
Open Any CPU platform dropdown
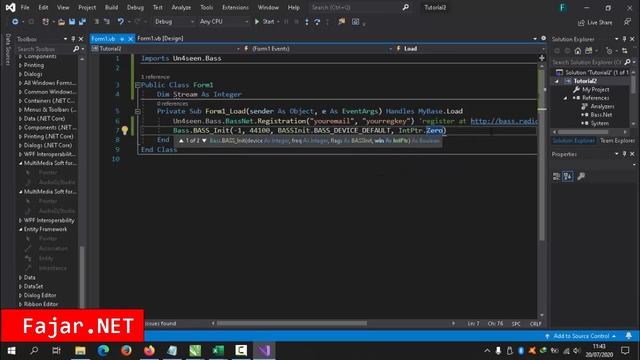pos(224,22)
